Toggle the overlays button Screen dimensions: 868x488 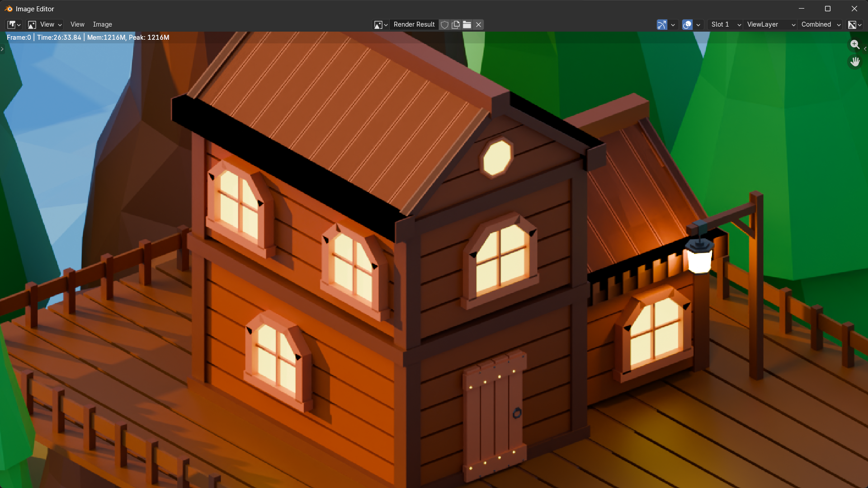(x=687, y=24)
